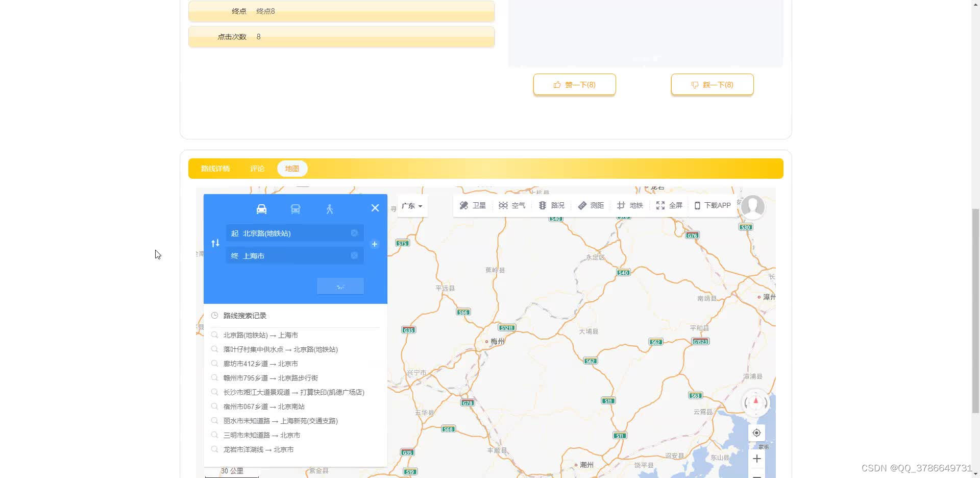Open the 广东 city dropdown
The width and height of the screenshot is (980, 478).
click(x=412, y=206)
